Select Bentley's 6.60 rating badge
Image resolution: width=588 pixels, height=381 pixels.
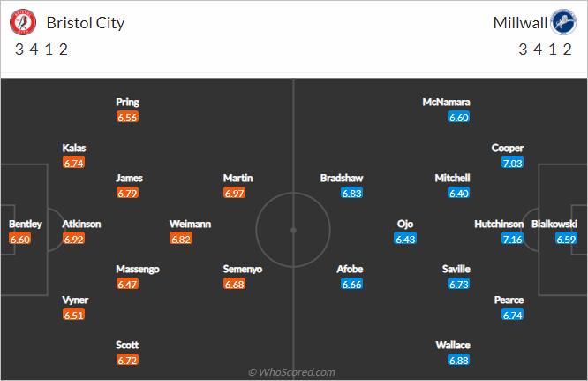tap(20, 239)
